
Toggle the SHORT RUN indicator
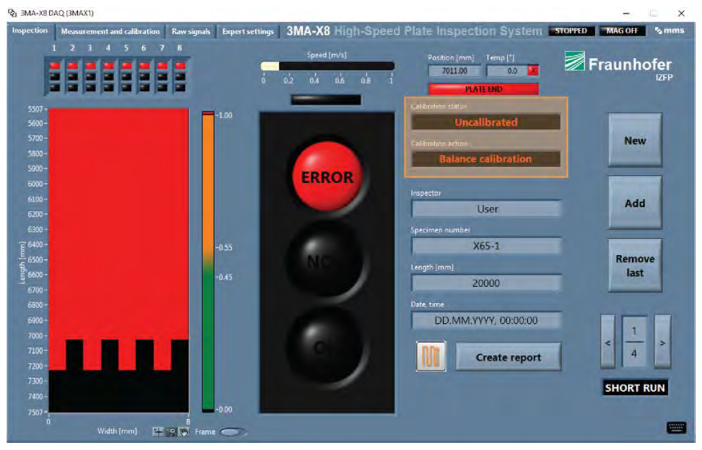coord(635,388)
